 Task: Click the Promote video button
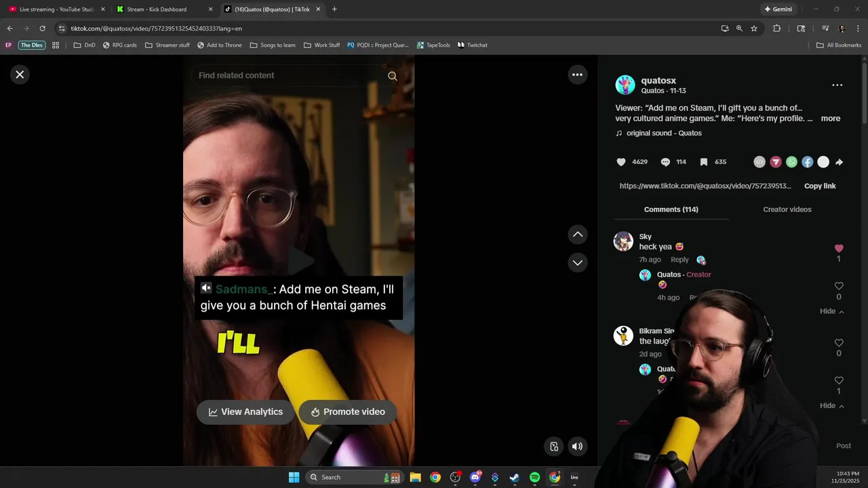(x=348, y=411)
